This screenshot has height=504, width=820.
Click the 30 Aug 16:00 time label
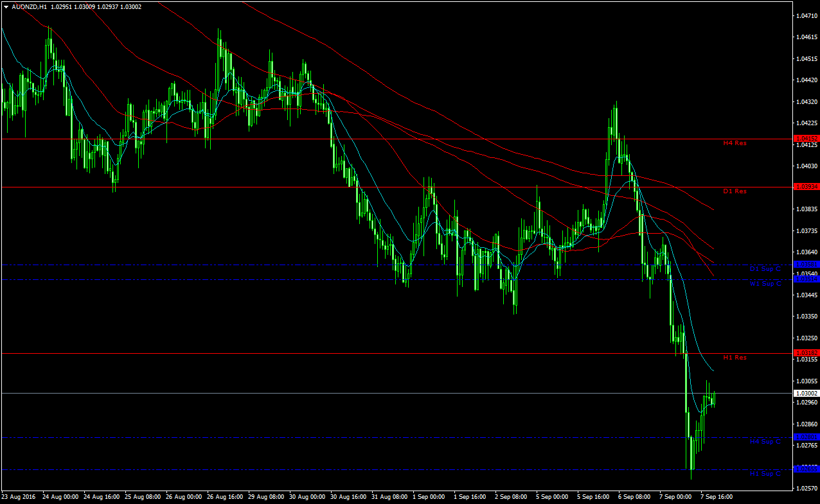point(348,497)
